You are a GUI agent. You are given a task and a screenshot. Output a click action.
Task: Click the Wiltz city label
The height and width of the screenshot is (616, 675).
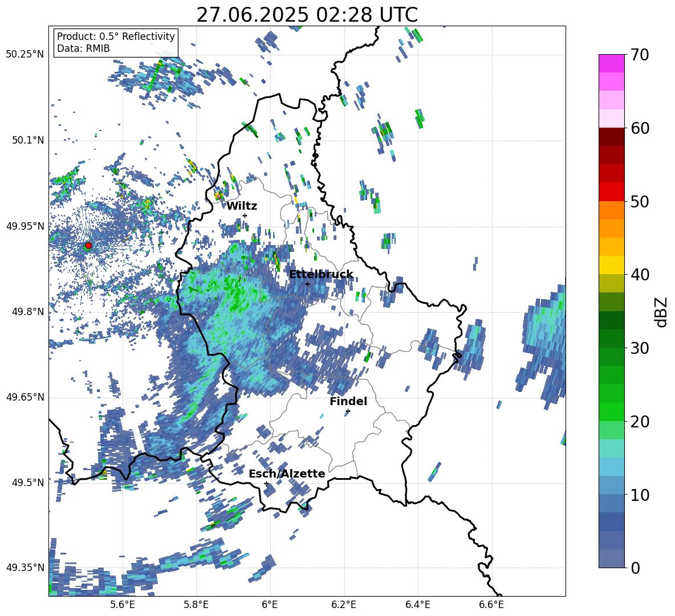[x=242, y=206]
